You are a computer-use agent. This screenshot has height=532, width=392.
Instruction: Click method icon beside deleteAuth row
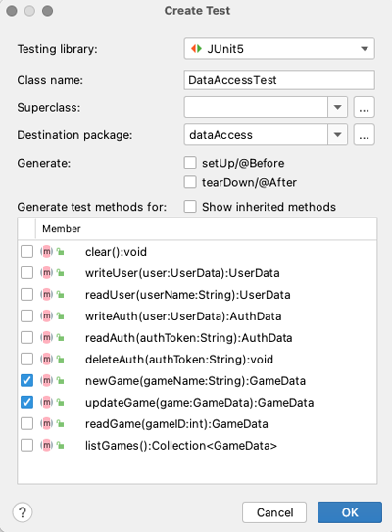pos(46,359)
